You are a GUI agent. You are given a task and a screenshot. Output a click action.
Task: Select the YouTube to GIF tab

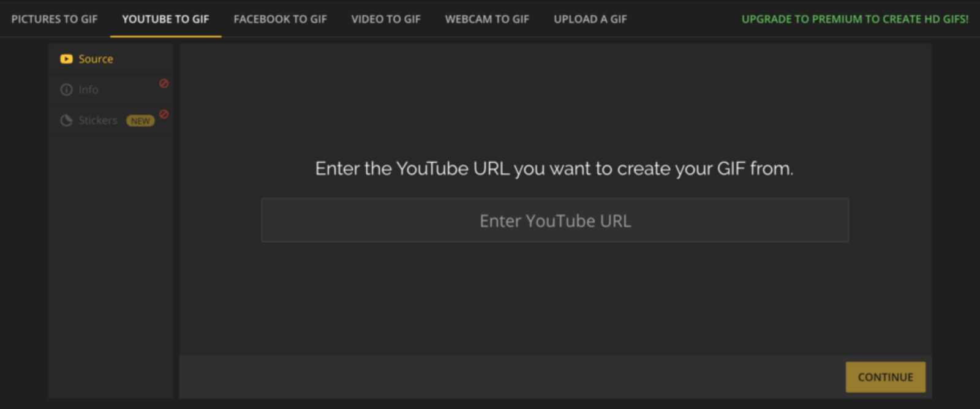165,19
